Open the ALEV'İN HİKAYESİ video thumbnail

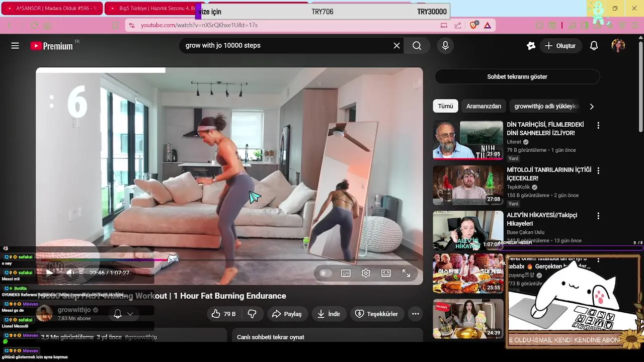click(468, 230)
